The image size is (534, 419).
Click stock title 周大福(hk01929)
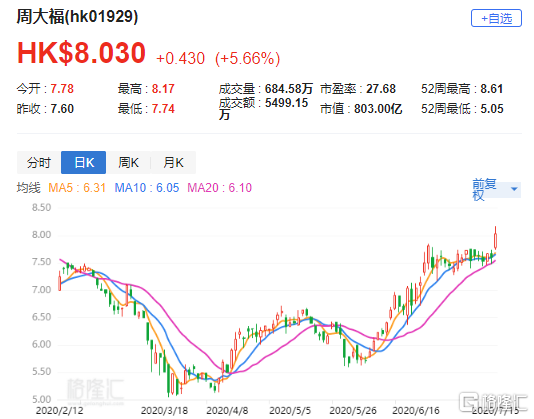coord(77,16)
